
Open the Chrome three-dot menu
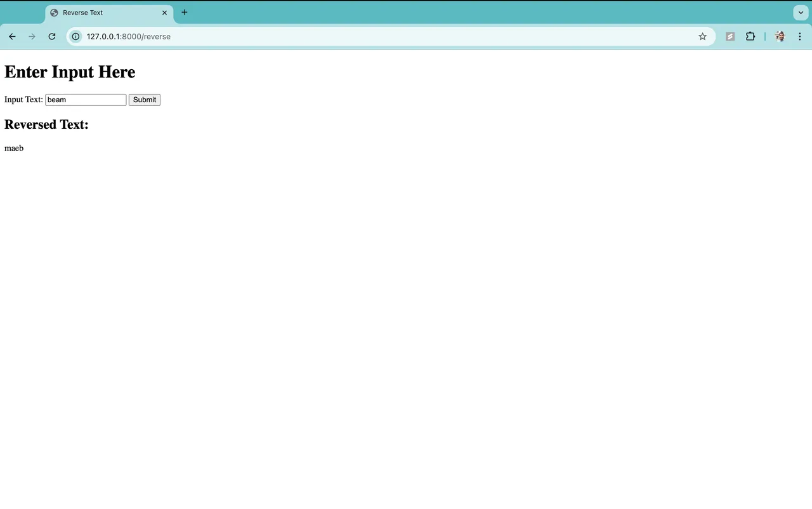(x=800, y=37)
